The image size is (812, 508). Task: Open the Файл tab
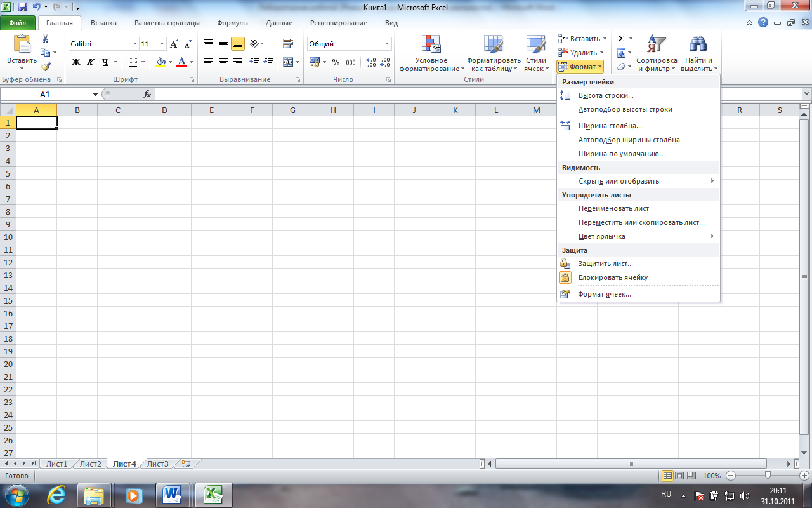18,23
